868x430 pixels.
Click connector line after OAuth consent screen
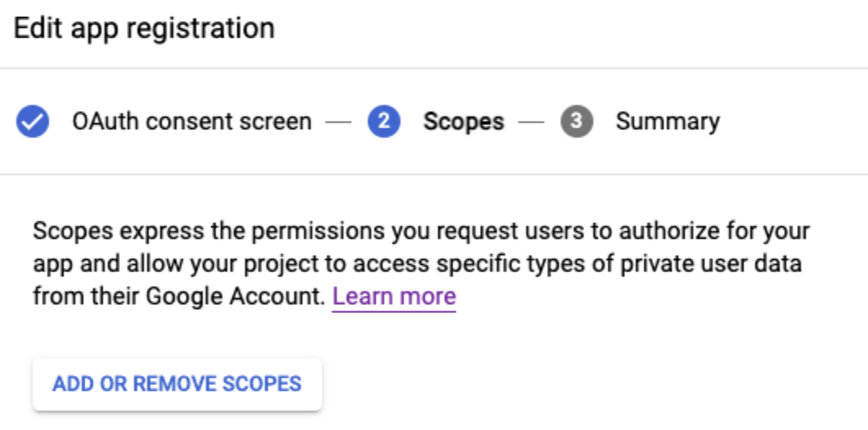click(x=338, y=122)
